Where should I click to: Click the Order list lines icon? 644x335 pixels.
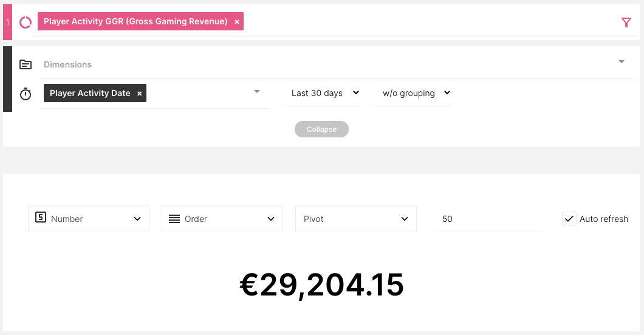tap(174, 219)
